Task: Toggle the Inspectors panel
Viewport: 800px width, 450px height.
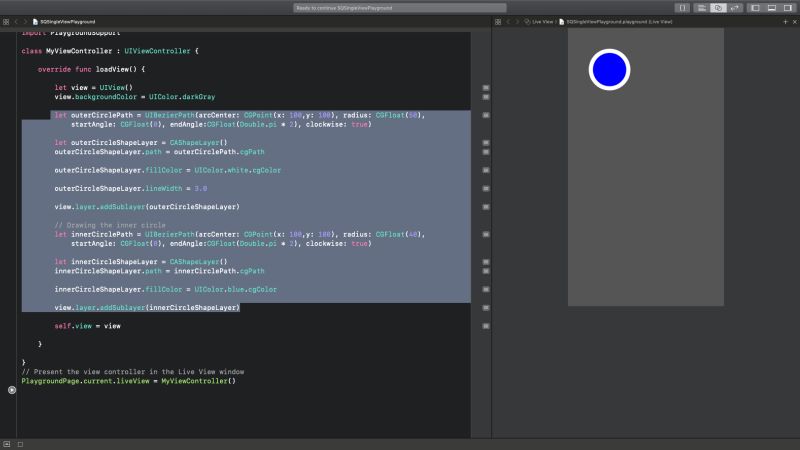Action: click(788, 8)
